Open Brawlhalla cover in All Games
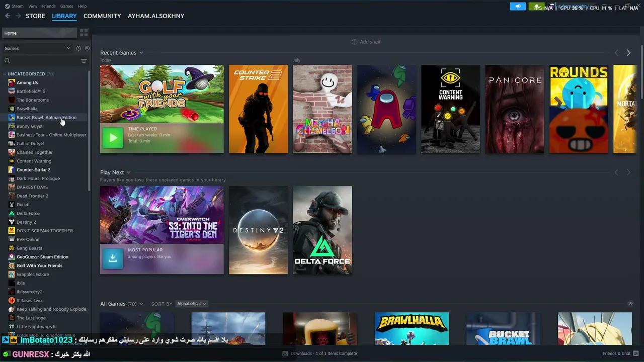 [412, 329]
